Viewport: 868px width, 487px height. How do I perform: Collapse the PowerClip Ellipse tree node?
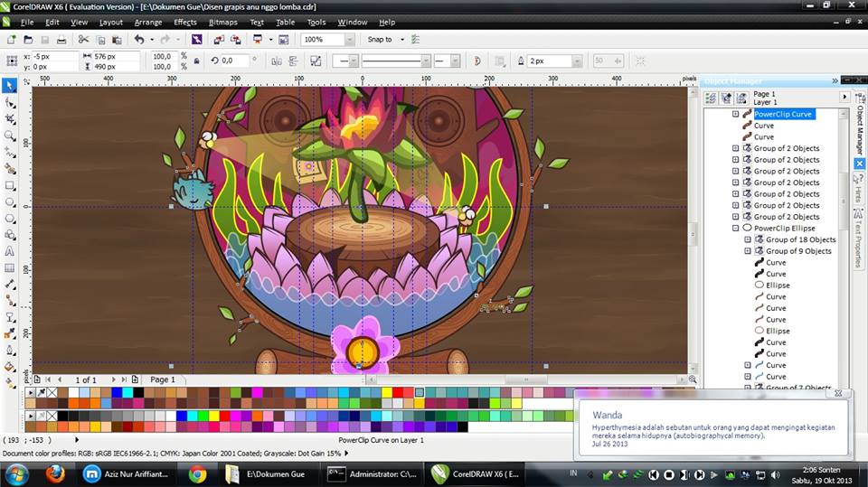pyautogui.click(x=735, y=229)
